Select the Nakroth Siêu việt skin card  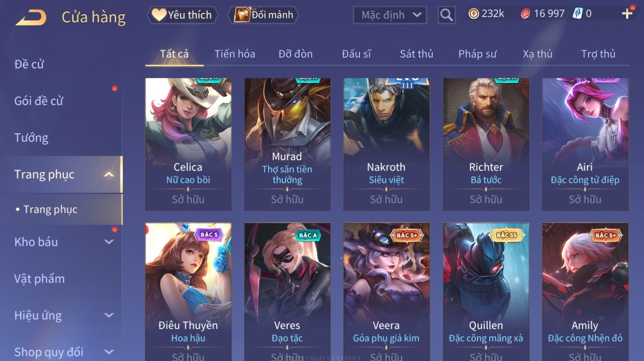click(x=386, y=144)
